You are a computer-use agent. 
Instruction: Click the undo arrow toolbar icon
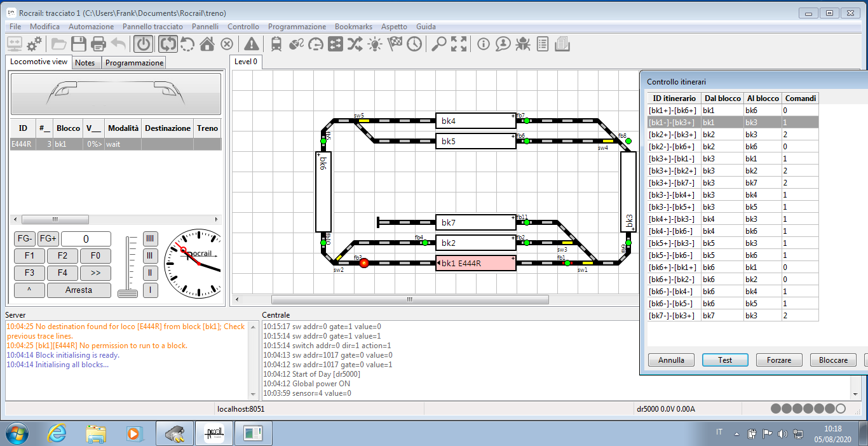[118, 44]
